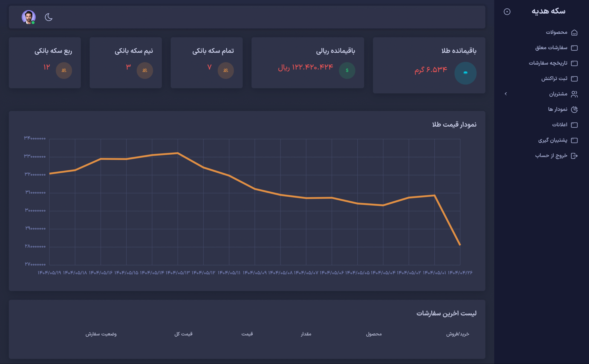Click the user profile avatar
The image size is (589, 364).
29,17
